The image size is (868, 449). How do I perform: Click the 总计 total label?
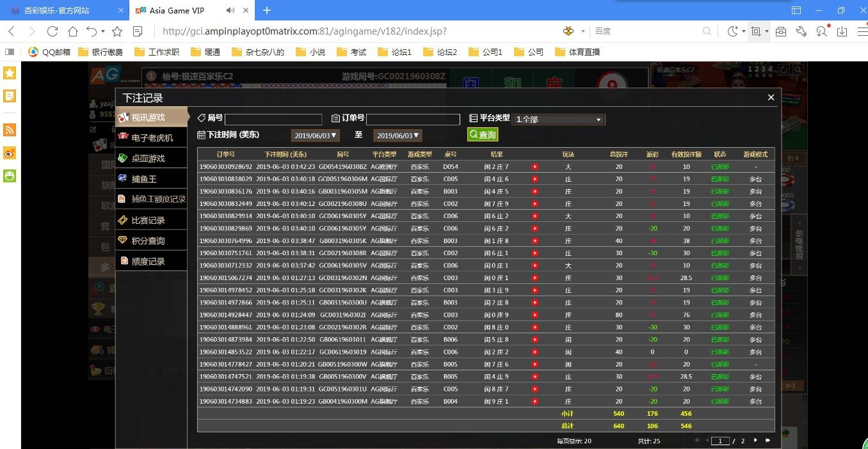568,426
